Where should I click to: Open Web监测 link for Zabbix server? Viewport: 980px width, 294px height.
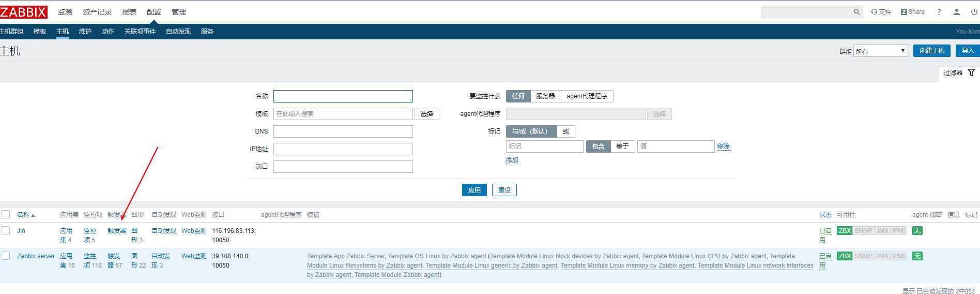click(x=194, y=256)
